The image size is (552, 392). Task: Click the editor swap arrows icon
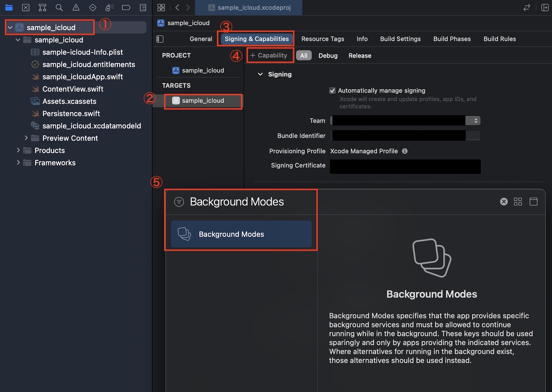(x=527, y=7)
